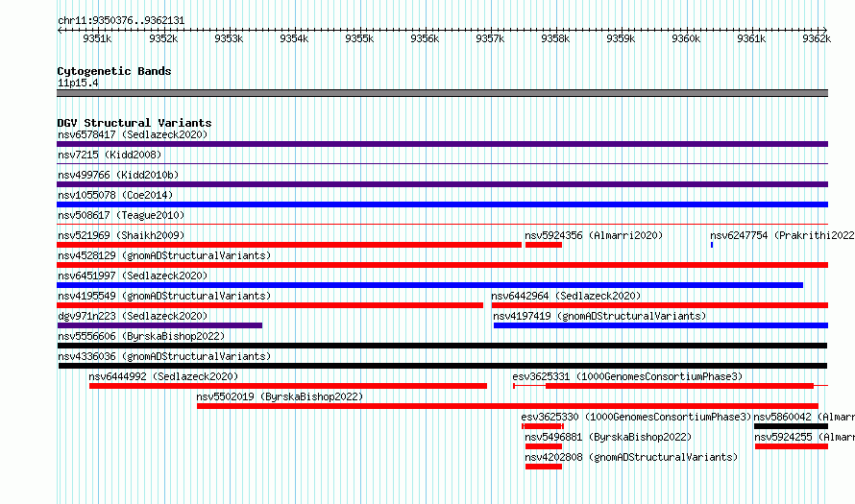Click the nsv1055078 (Coe2014) label
The height and width of the screenshot is (504, 855).
tap(115, 195)
